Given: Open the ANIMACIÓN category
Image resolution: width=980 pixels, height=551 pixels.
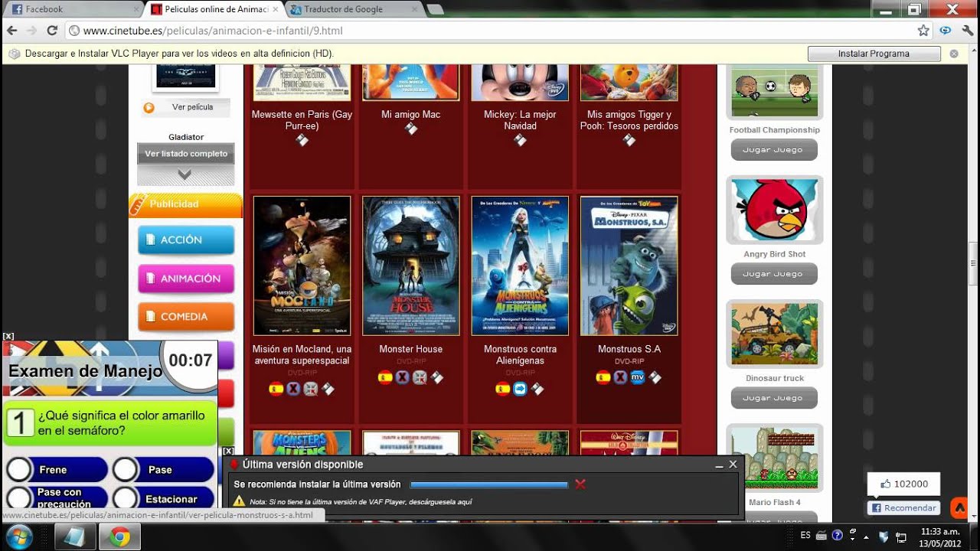Looking at the screenshot, I should pyautogui.click(x=186, y=279).
